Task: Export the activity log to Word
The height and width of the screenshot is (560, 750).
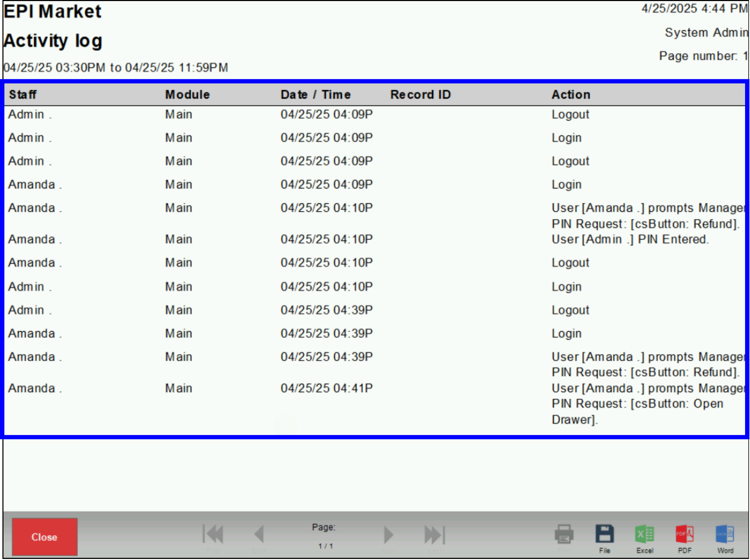Action: click(725, 534)
